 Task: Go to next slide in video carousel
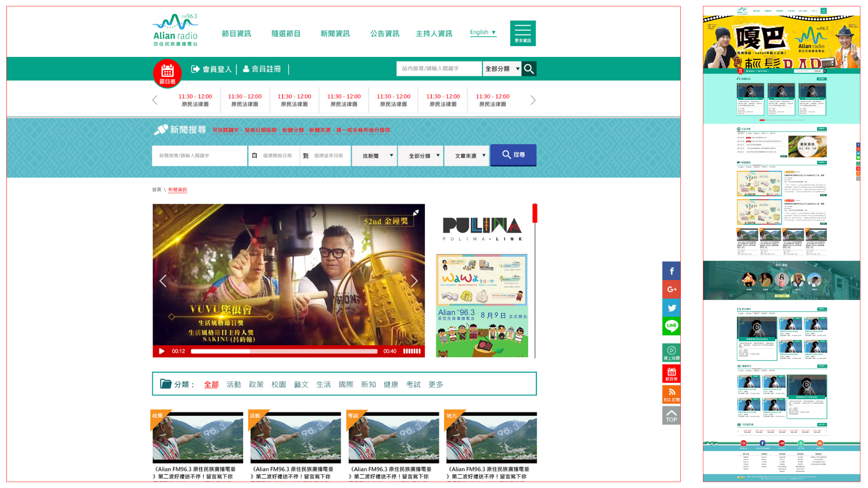414,281
